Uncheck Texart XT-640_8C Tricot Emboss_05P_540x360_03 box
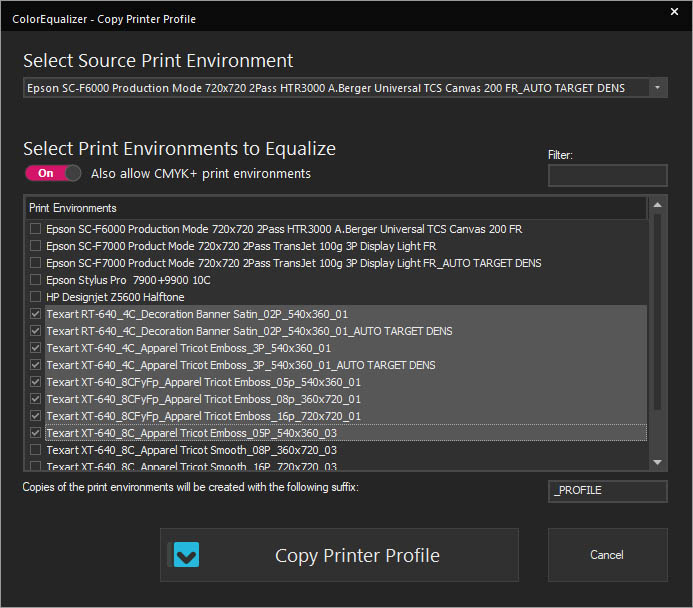This screenshot has height=608, width=693. click(x=35, y=433)
